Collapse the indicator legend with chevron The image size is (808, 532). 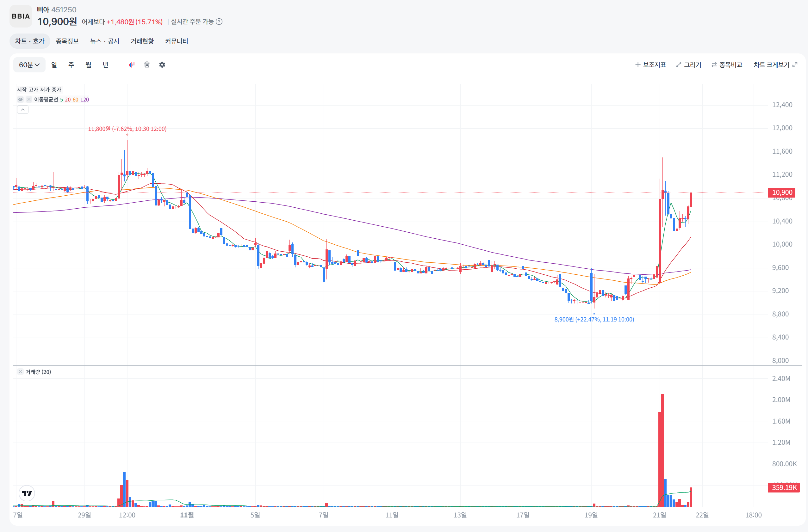pos(23,110)
